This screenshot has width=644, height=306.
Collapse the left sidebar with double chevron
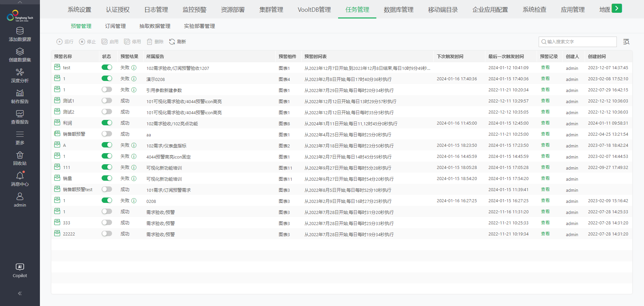pyautogui.click(x=20, y=293)
